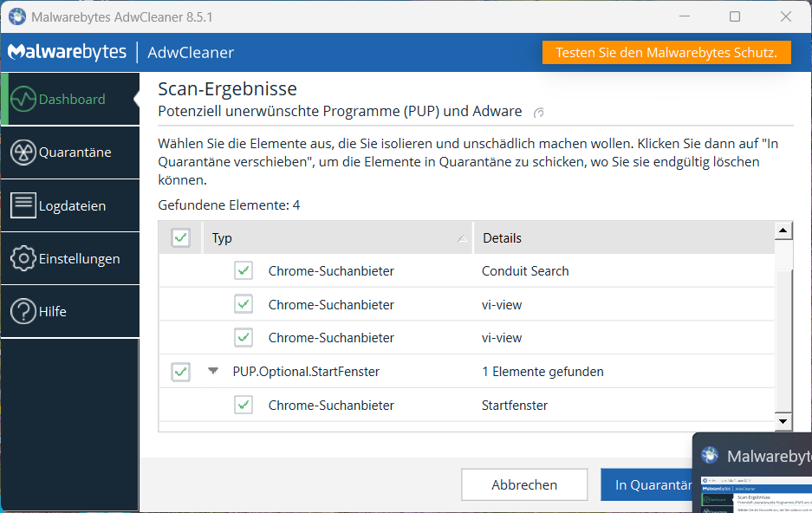Viewport: 812px width, 513px height.
Task: Toggle the PUP.Optional.StartFenster group checkbox
Action: pyautogui.click(x=180, y=372)
